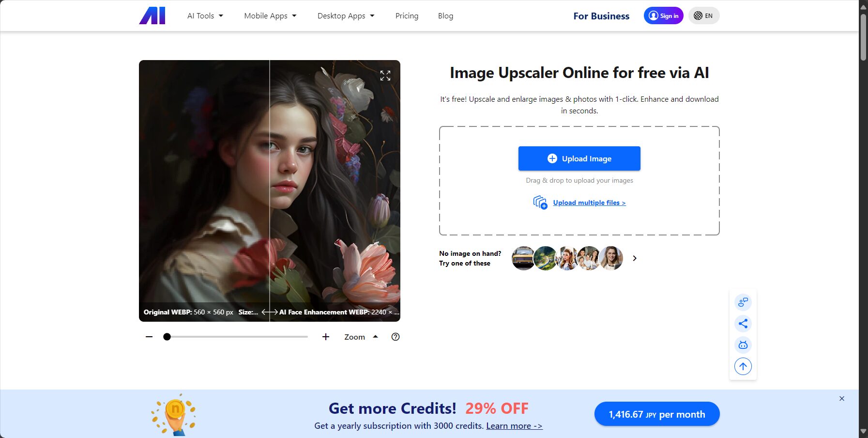
Task: Click the AI Face Enhancement WEBP label
Action: (x=339, y=312)
